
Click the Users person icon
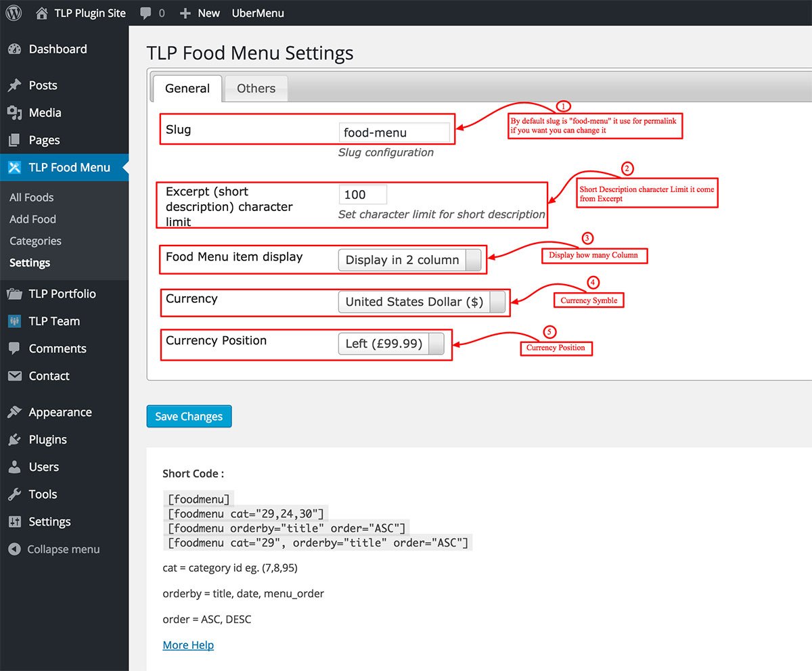pyautogui.click(x=14, y=467)
